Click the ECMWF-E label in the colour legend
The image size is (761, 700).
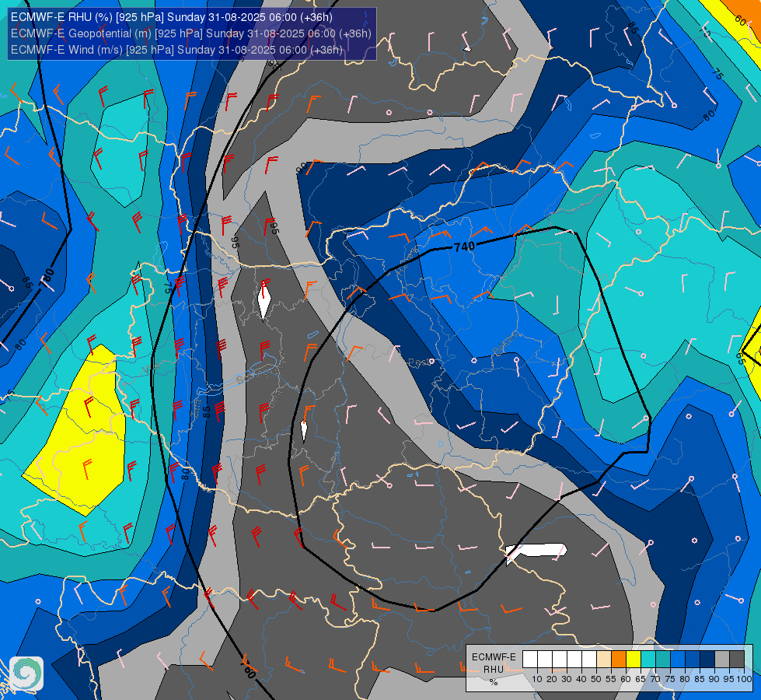(494, 657)
